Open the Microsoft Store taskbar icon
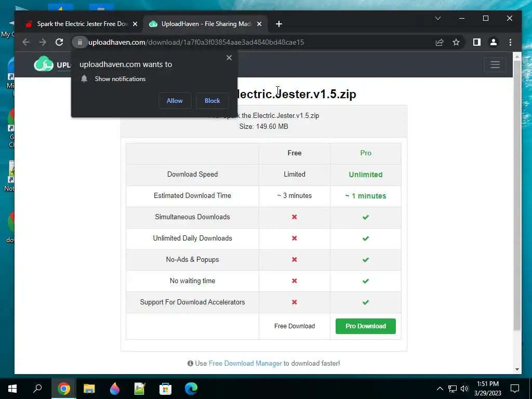This screenshot has width=532, height=399. tap(166, 389)
